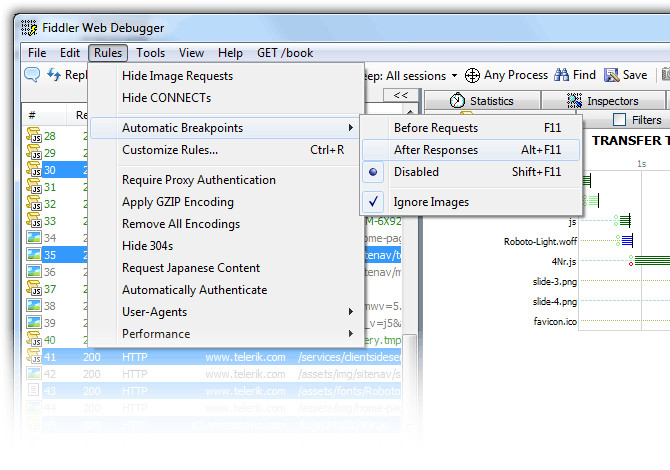Screen dimensions: 670x470
Task: Select JS session icon for row 29
Action: tap(34, 153)
